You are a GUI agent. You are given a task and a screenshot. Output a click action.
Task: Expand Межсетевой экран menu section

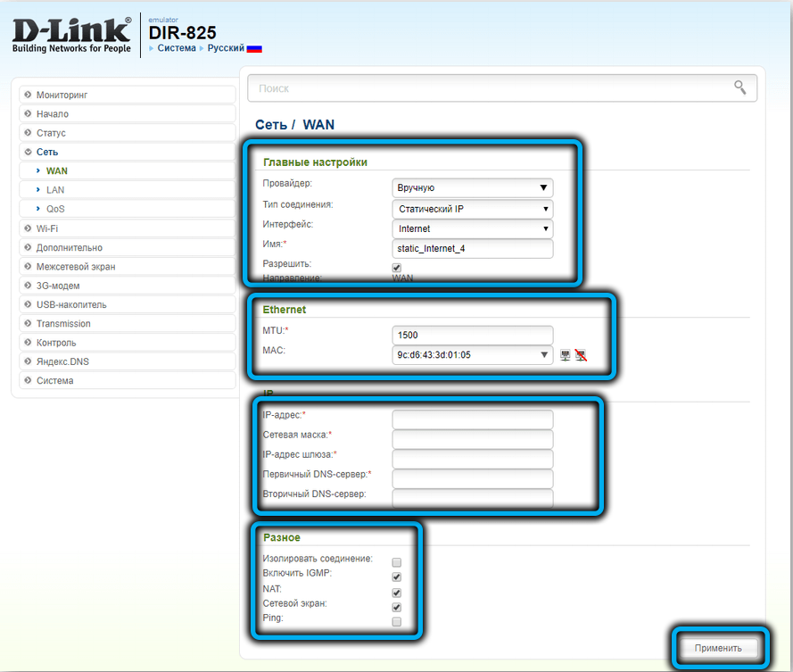click(128, 267)
